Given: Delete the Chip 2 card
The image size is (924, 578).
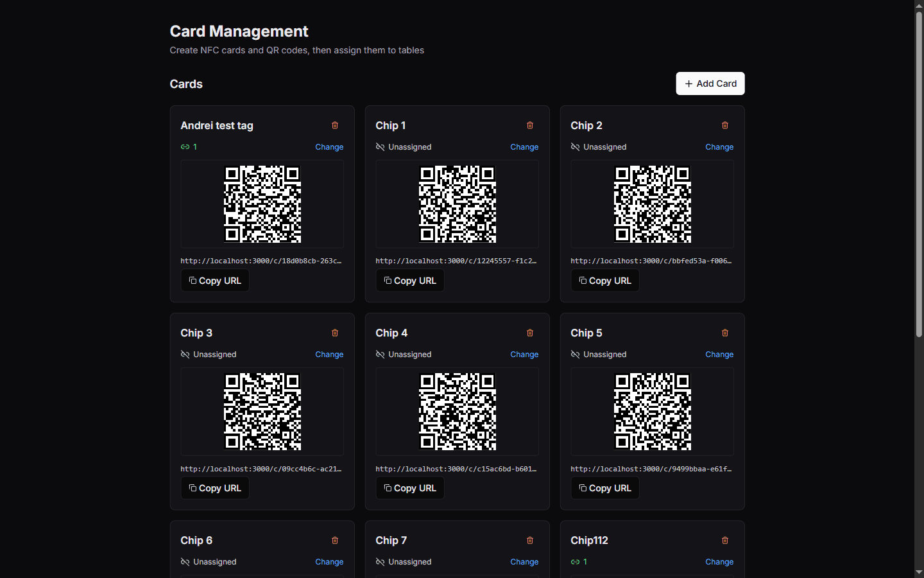Looking at the screenshot, I should 725,125.
